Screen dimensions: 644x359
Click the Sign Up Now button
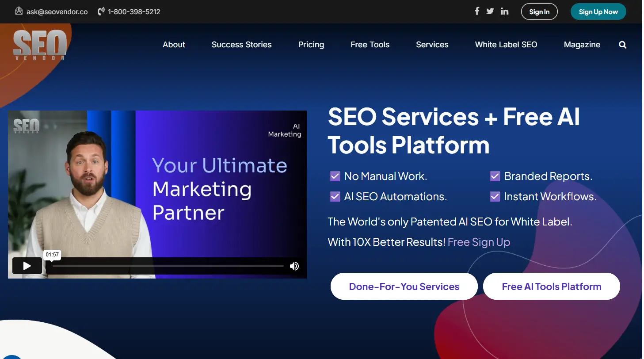pos(598,12)
